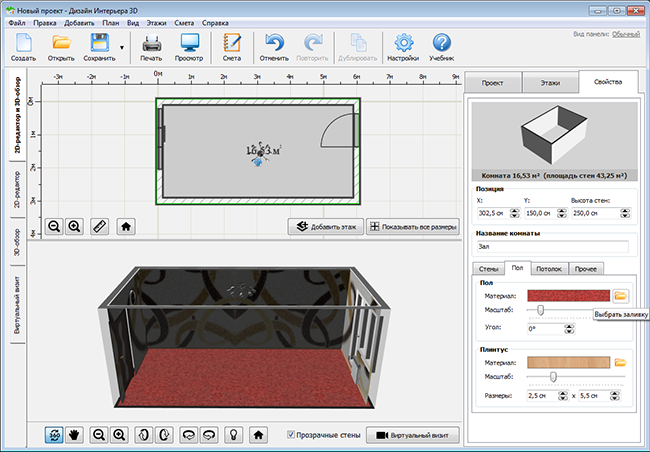Adjust the floor Масштаб slider
The image size is (650, 452).
tap(540, 310)
